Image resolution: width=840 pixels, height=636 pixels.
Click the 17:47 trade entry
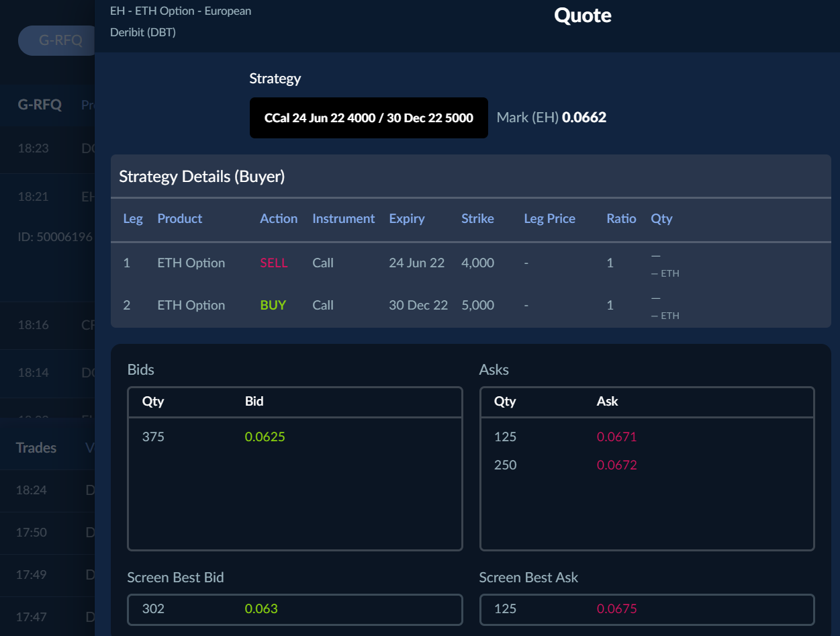pyautogui.click(x=47, y=617)
